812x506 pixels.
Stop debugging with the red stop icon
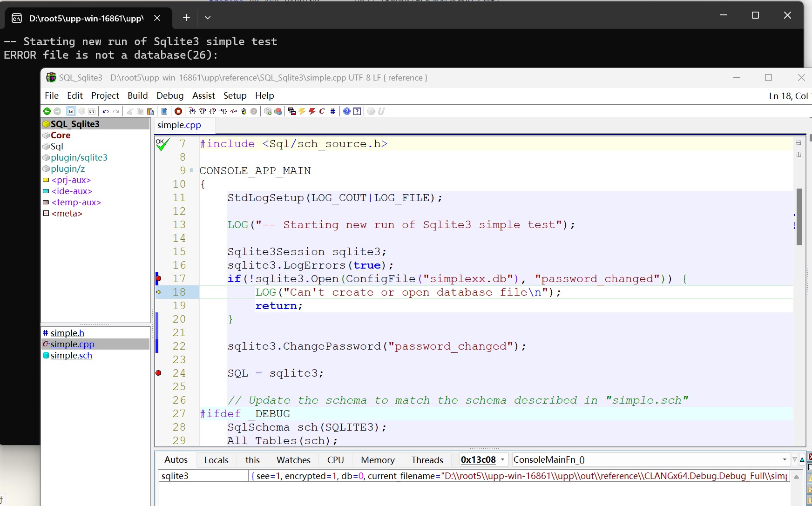178,111
